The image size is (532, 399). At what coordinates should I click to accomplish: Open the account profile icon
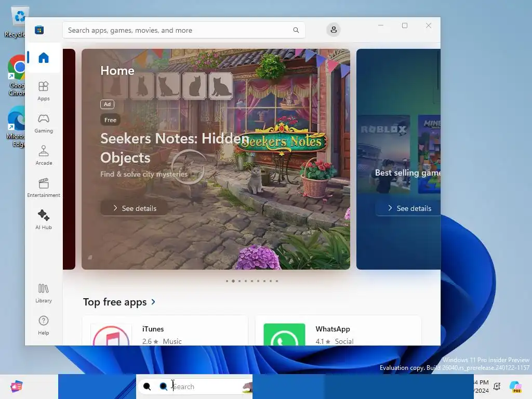tap(334, 30)
